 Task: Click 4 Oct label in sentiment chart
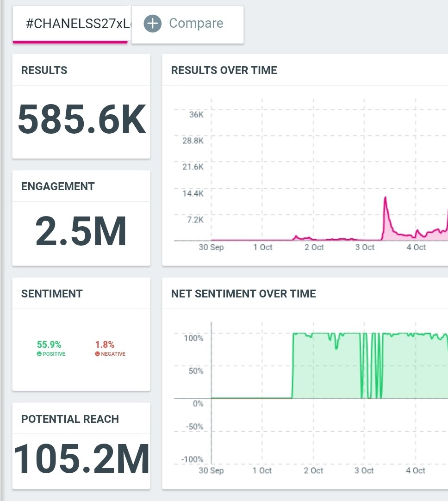point(416,470)
